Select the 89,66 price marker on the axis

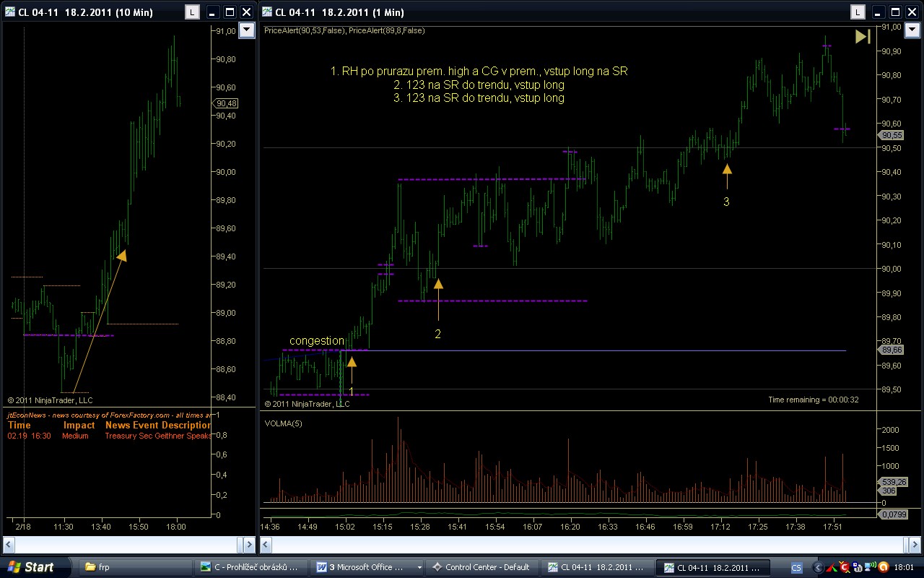point(892,350)
